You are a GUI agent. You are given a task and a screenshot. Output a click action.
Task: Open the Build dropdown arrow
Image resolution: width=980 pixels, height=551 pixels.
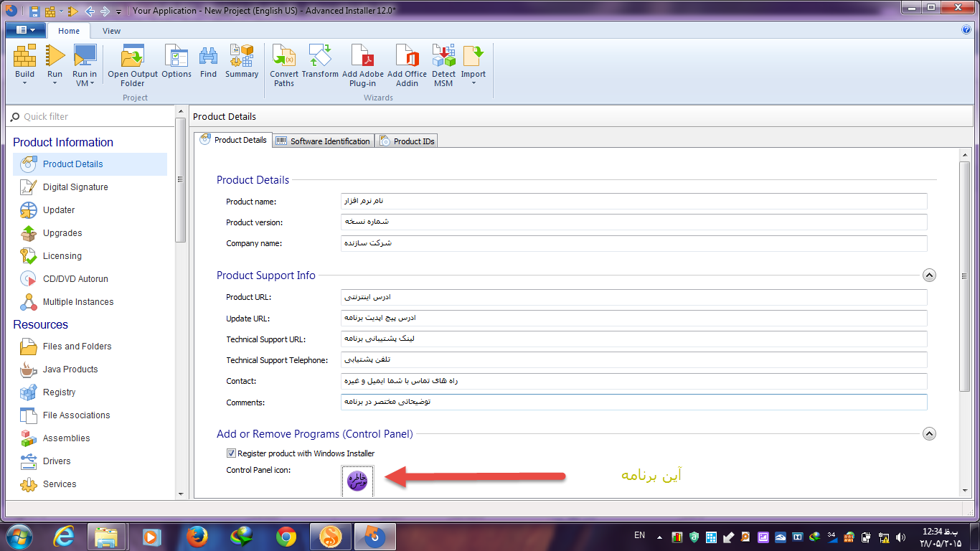pyautogui.click(x=24, y=83)
